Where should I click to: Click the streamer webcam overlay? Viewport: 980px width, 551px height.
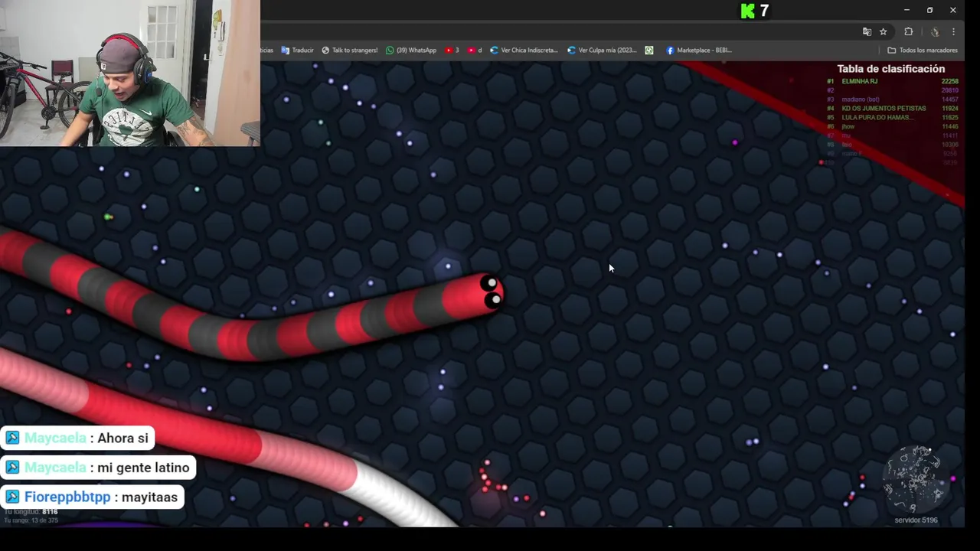130,73
